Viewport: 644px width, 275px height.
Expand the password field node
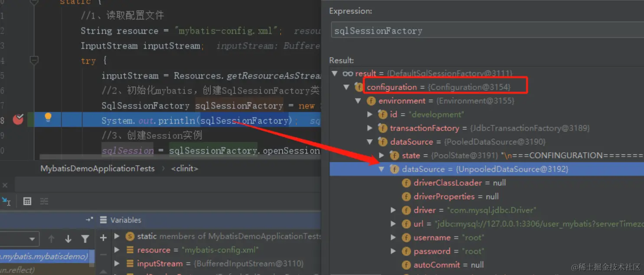click(393, 251)
